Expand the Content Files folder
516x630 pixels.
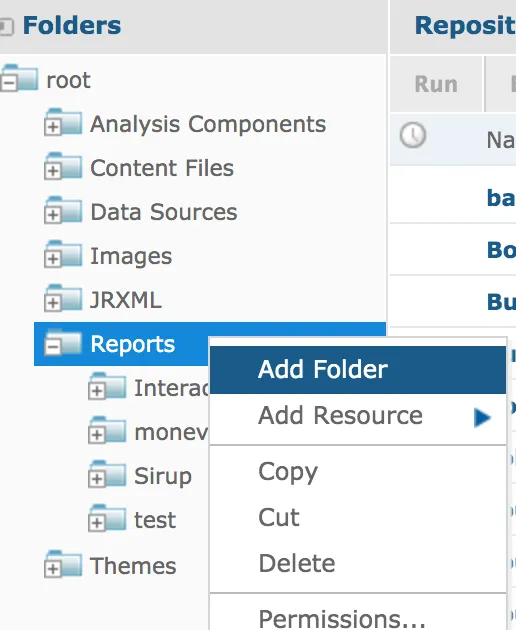(53, 171)
